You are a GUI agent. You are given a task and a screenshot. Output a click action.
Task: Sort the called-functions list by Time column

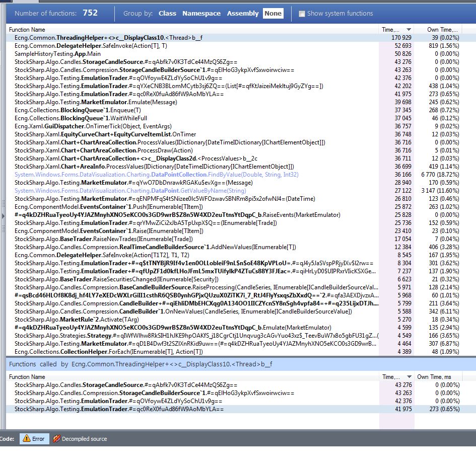click(396, 377)
